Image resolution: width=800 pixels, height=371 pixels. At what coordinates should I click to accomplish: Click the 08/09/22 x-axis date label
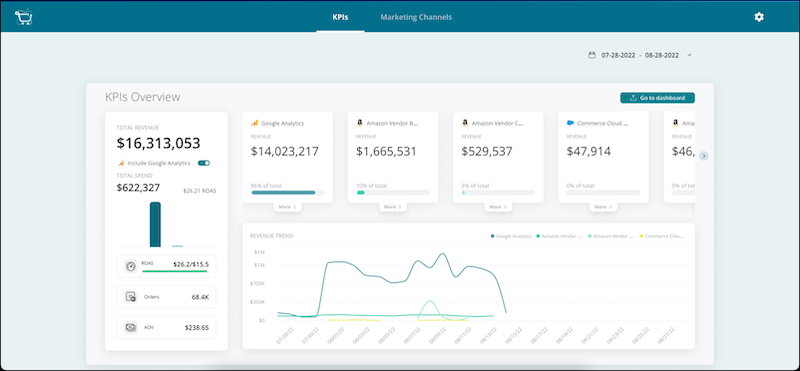tap(436, 336)
